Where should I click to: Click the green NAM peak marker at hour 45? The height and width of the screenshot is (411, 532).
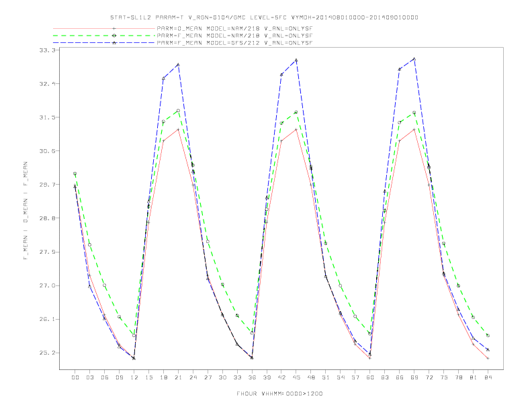tap(296, 112)
